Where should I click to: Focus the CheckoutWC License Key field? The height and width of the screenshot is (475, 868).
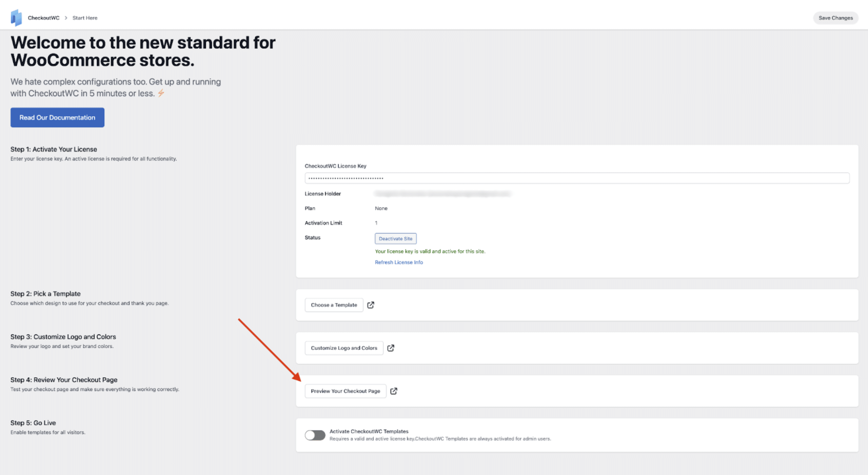pyautogui.click(x=577, y=178)
